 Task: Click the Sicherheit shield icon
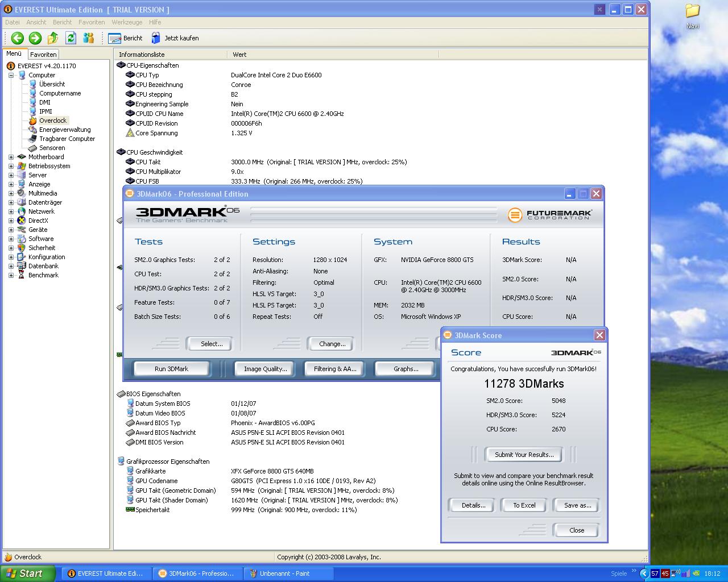pos(22,248)
